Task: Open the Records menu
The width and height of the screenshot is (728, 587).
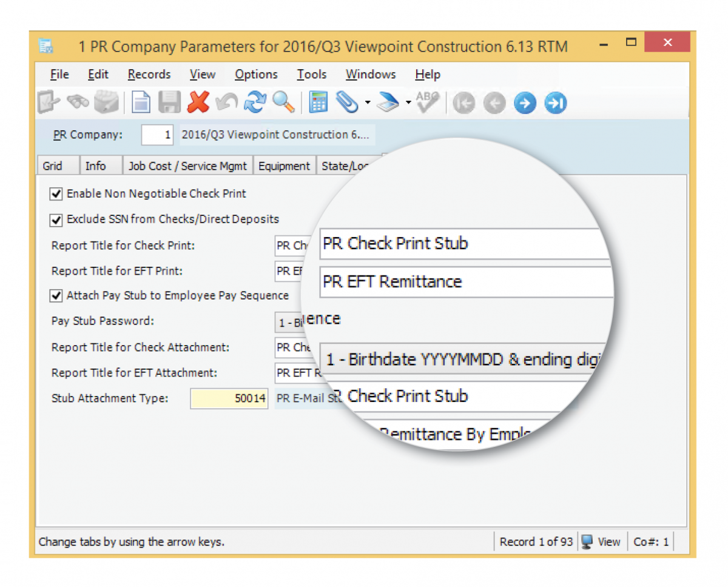Action: [x=149, y=75]
